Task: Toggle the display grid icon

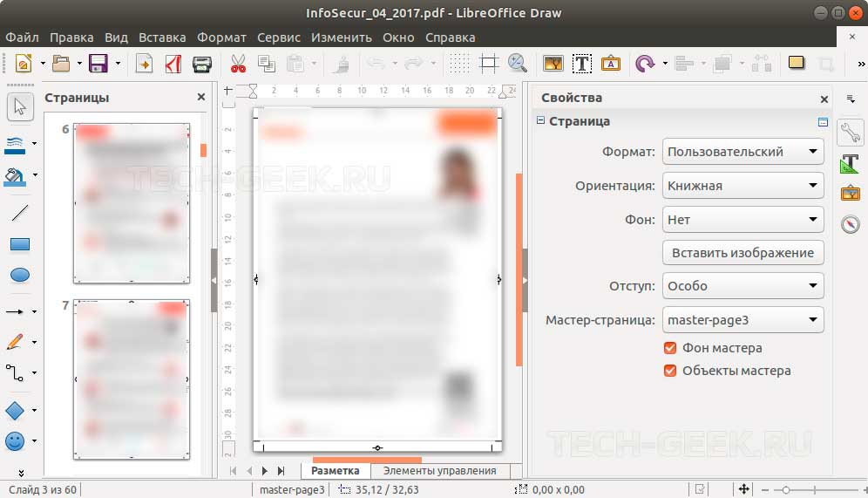Action: point(459,64)
